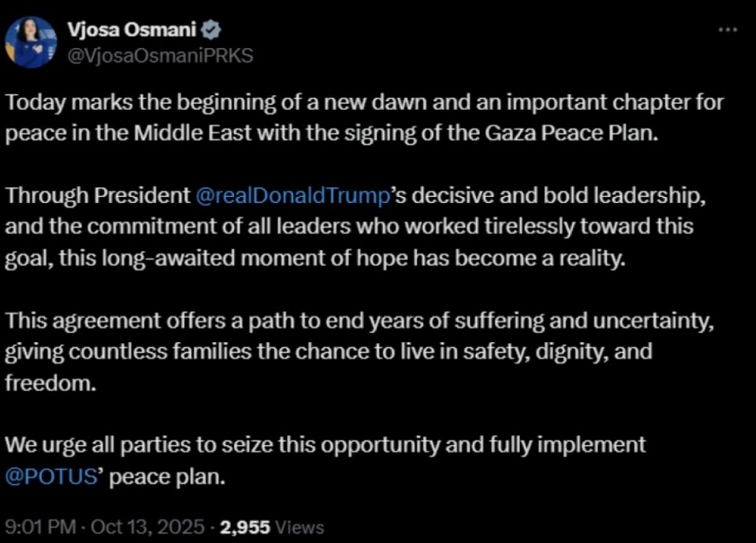Open the three-dot more options menu

pyautogui.click(x=728, y=30)
